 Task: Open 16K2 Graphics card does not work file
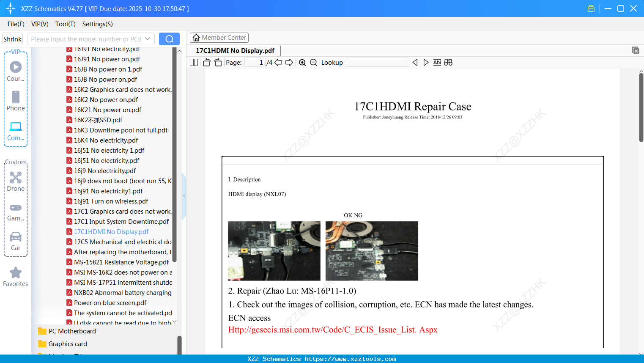pos(119,90)
